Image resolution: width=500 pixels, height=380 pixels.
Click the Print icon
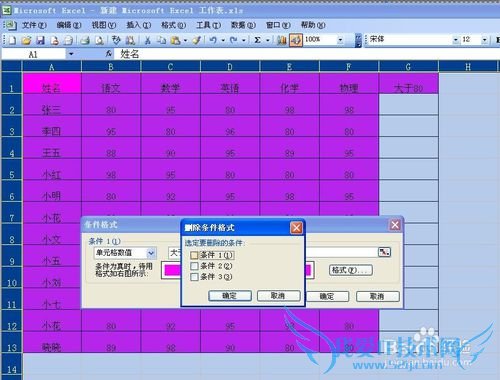[85, 40]
